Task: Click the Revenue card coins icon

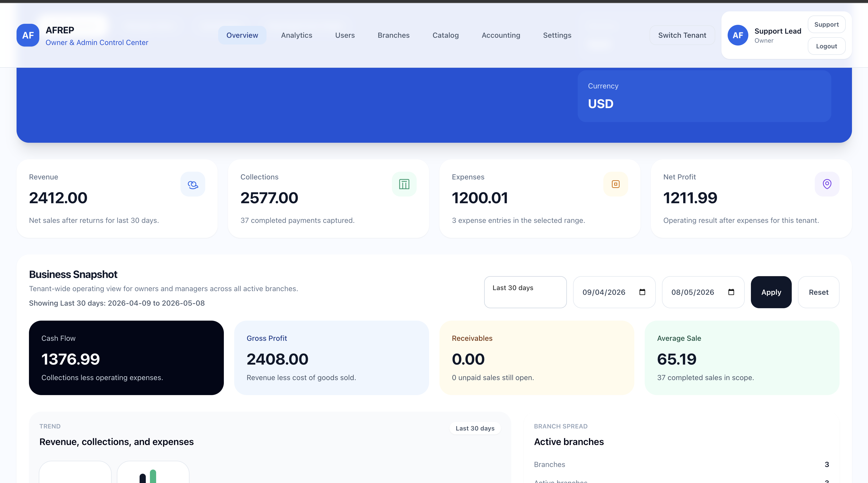Action: point(193,184)
